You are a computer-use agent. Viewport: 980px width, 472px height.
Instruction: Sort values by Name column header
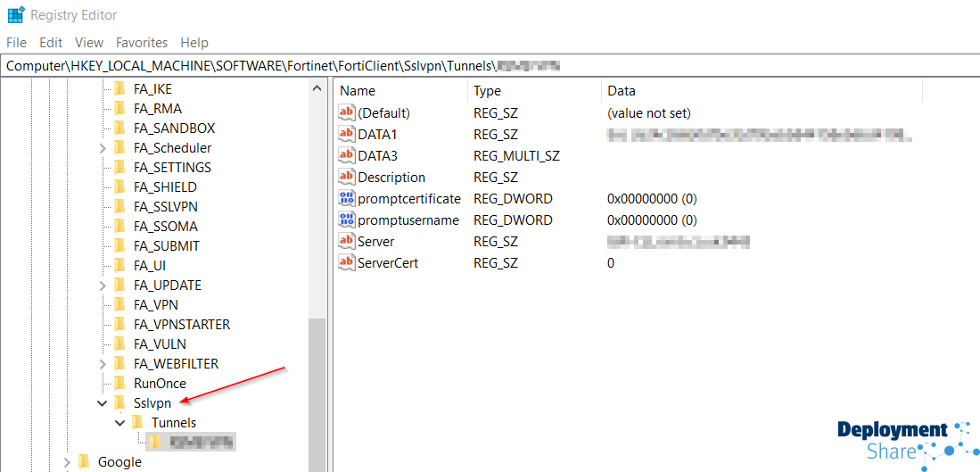click(400, 91)
